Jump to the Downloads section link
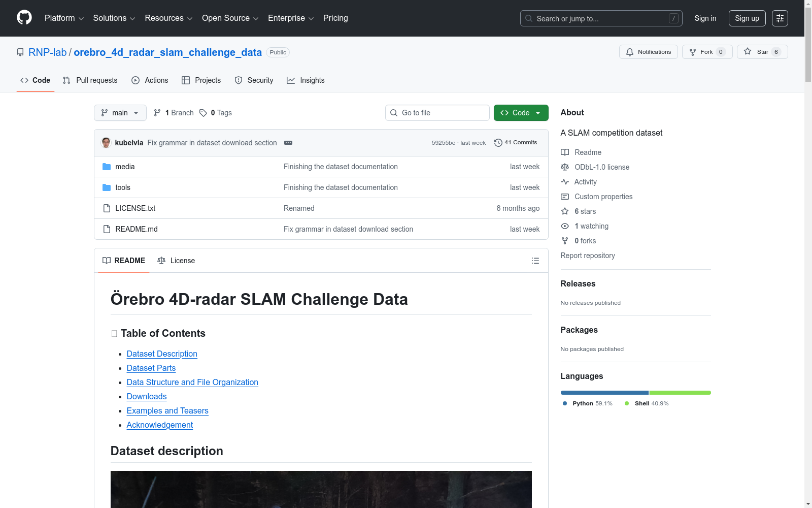Viewport: 812px width, 508px height. (x=147, y=396)
